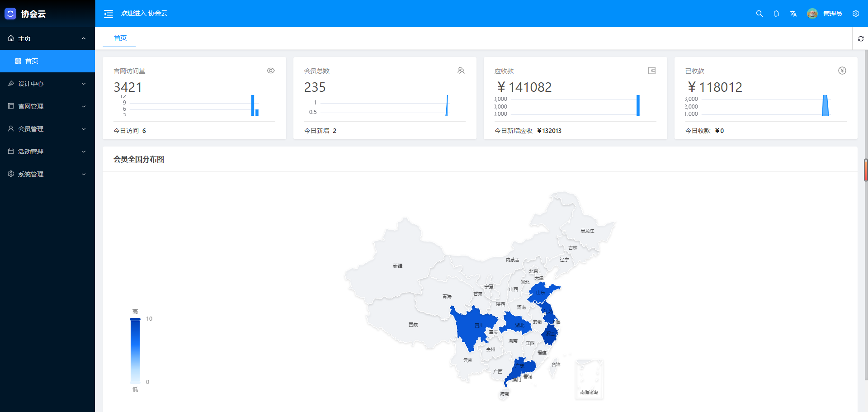Click the 管理员 profile avatar

point(812,14)
